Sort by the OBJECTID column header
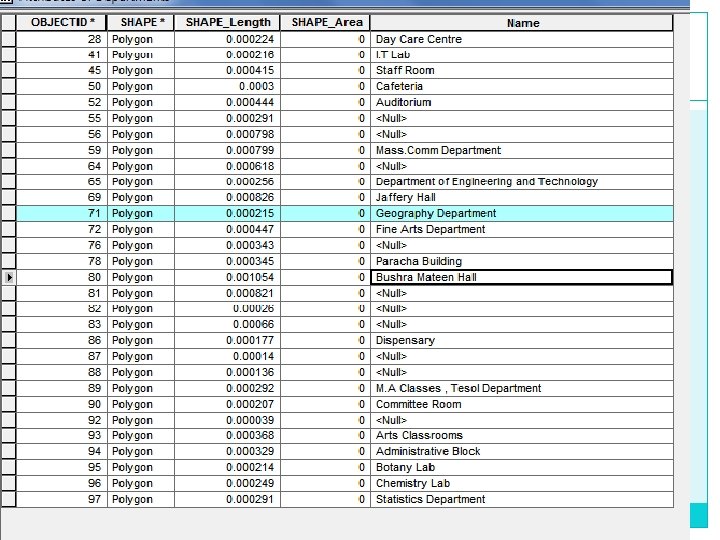 (61, 22)
